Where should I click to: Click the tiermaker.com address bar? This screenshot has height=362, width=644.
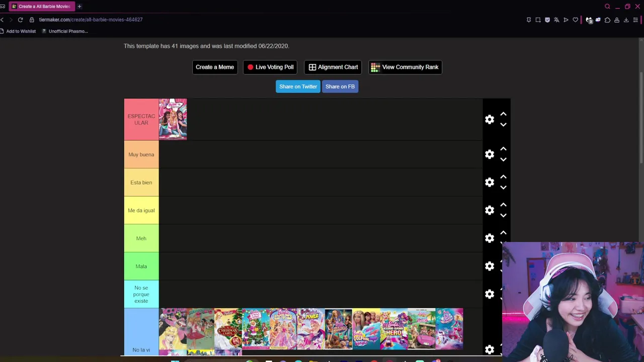[x=91, y=20]
